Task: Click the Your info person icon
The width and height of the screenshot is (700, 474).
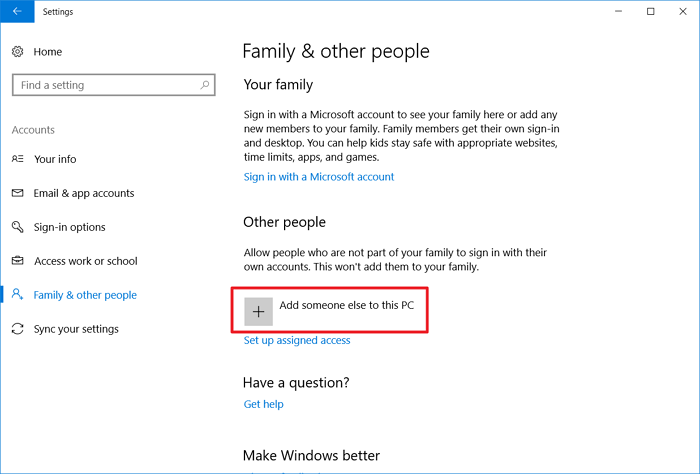Action: [18, 159]
